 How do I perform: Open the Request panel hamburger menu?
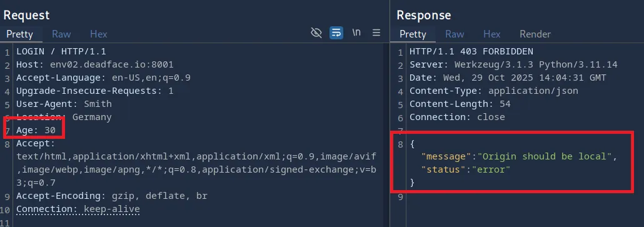click(376, 33)
